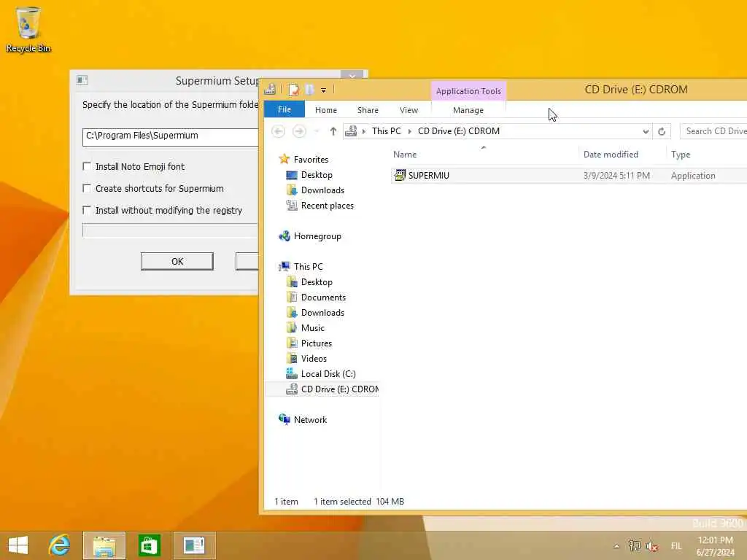747x560 pixels.
Task: Click the muted volume tray icon
Action: pos(651,546)
